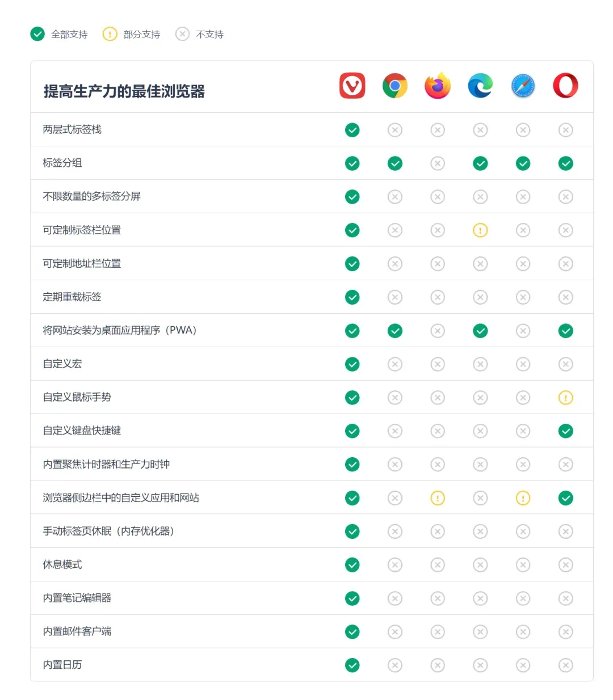
Task: Click the 内置日历 feature name
Action: [62, 665]
